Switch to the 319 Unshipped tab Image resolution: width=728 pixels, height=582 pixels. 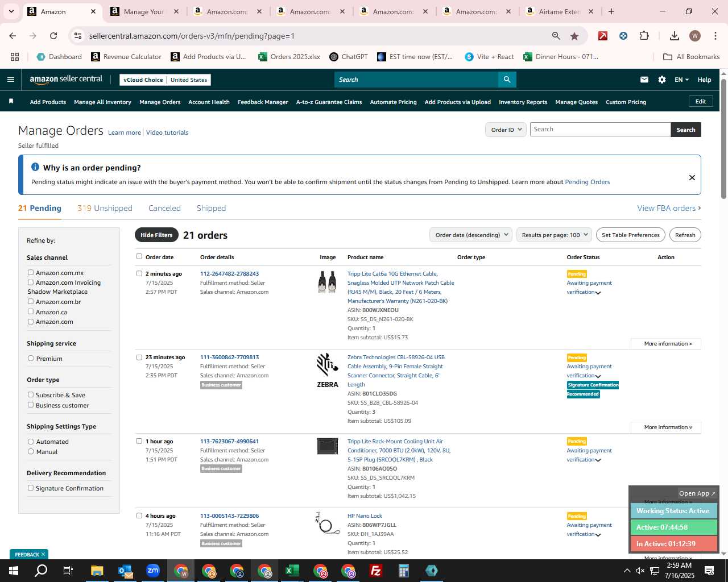tap(105, 208)
